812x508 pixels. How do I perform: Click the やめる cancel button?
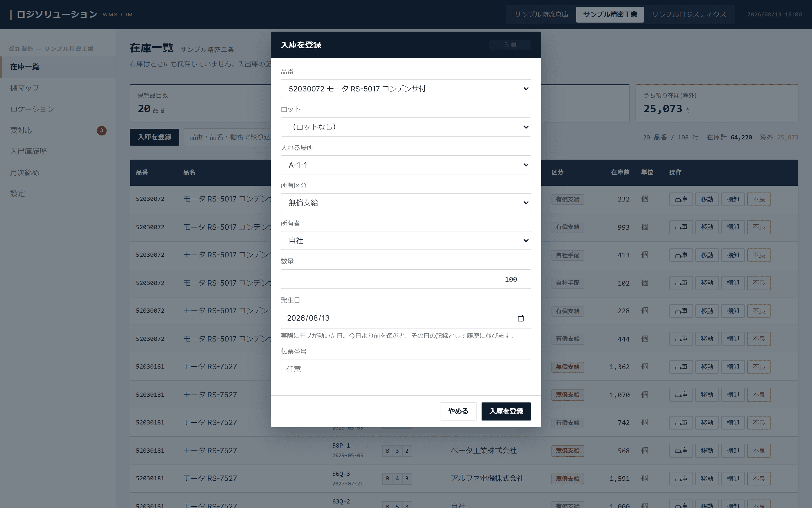click(x=458, y=411)
